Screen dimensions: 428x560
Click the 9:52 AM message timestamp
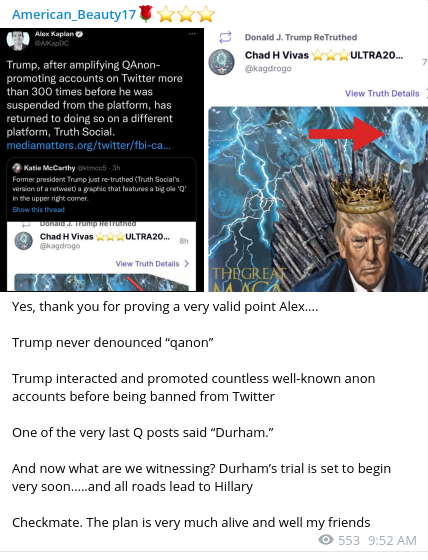392,540
